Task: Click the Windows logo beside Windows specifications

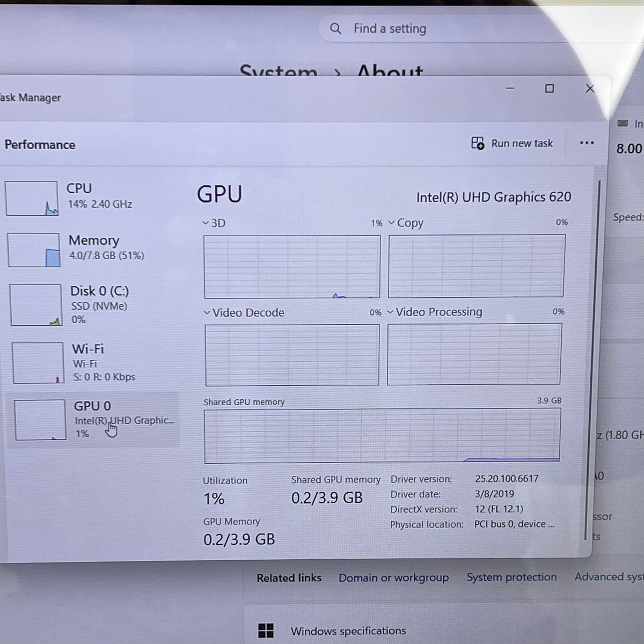Action: (266, 631)
